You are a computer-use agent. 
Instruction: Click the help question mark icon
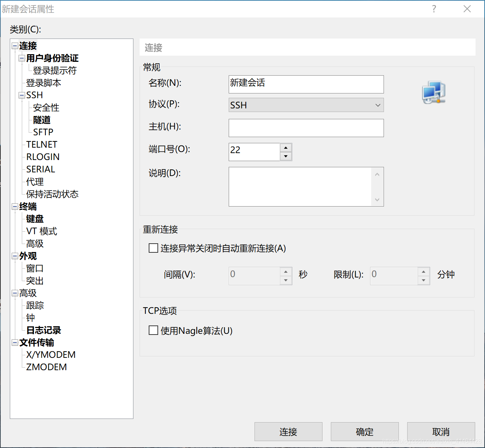(x=434, y=9)
